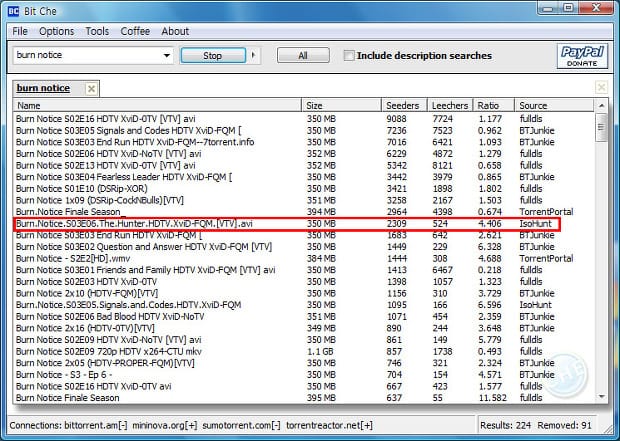The image size is (620, 441).
Task: Select Burn Notice 2x16 (HDTV-0TV)[VTV] row
Action: click(x=304, y=328)
